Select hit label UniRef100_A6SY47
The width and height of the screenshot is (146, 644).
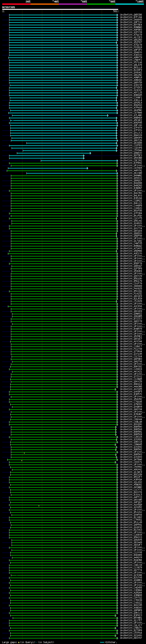pos(131,638)
